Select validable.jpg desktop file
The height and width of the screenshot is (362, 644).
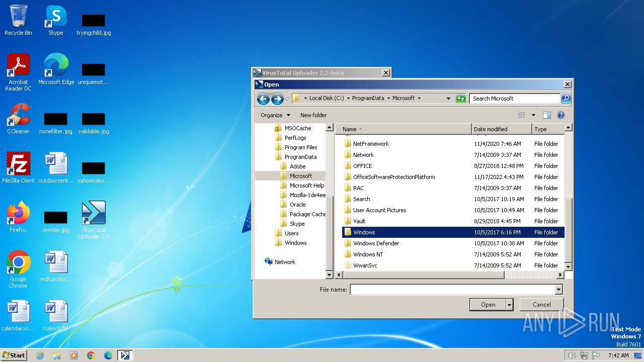point(94,123)
